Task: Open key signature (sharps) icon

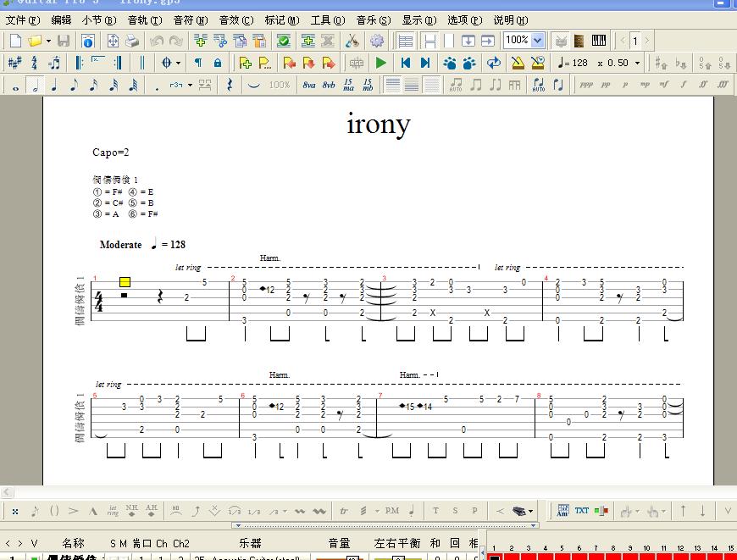Action: coord(14,63)
